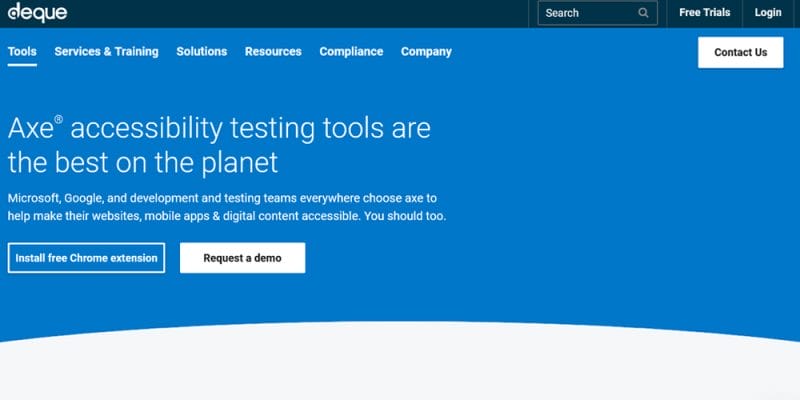The width and height of the screenshot is (800, 400).
Task: Focus the Search text field
Action: point(597,13)
